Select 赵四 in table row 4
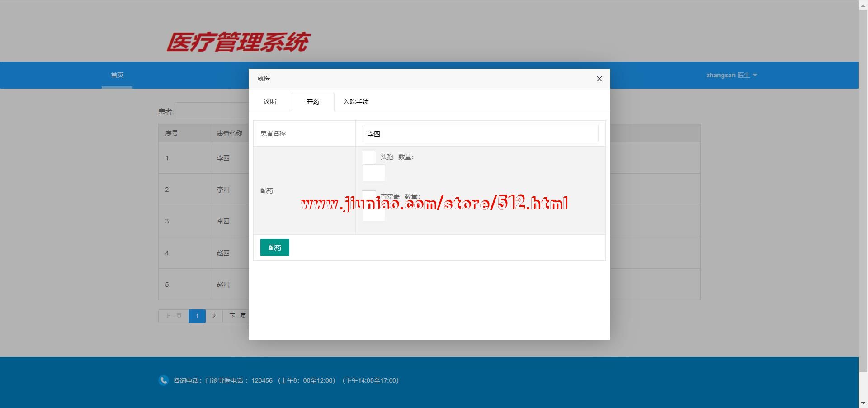 (223, 253)
